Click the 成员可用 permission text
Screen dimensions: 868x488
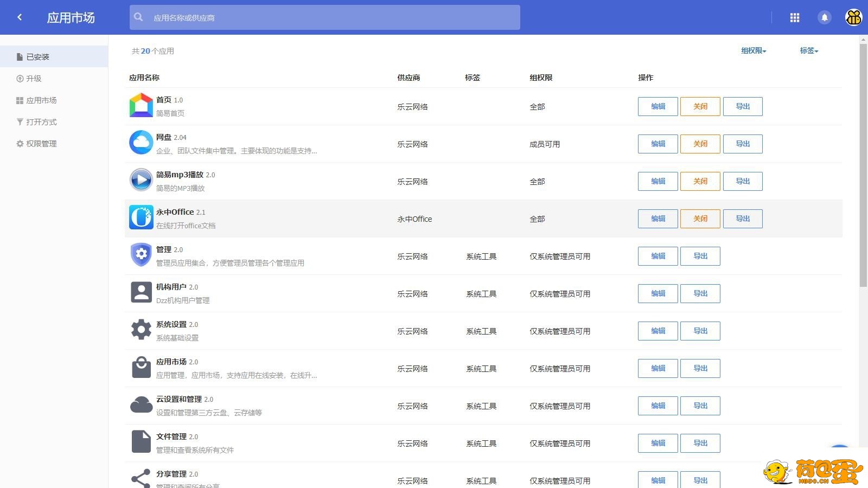545,144
